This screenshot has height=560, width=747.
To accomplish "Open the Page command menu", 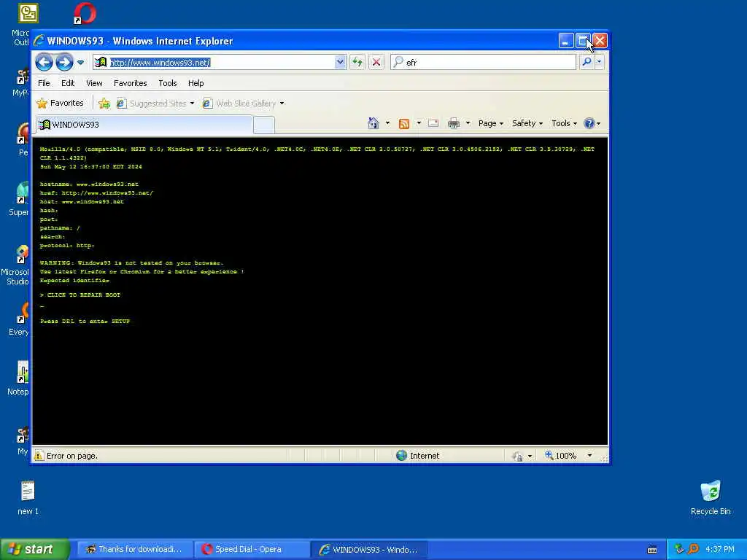I will [x=491, y=123].
